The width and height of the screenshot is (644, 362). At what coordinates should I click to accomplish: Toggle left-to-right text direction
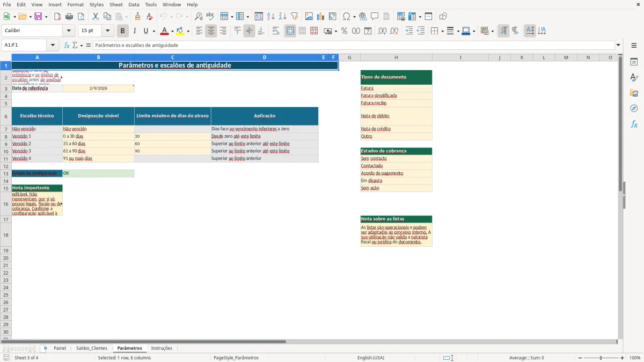pyautogui.click(x=503, y=31)
